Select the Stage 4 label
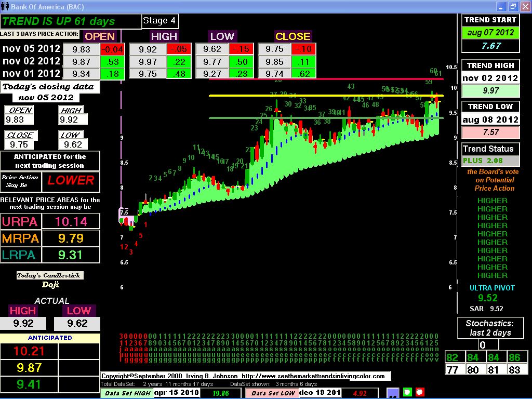Image resolution: width=532 pixels, height=399 pixels. [x=159, y=21]
